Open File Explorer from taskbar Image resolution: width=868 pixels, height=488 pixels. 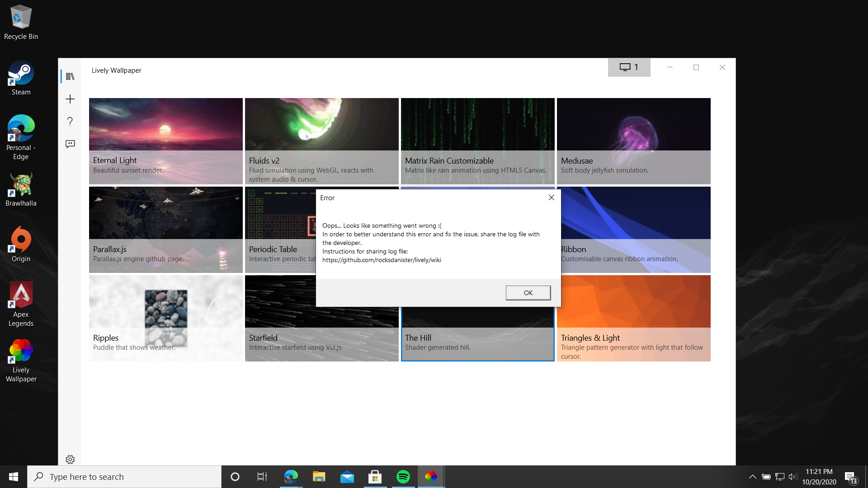coord(319,477)
